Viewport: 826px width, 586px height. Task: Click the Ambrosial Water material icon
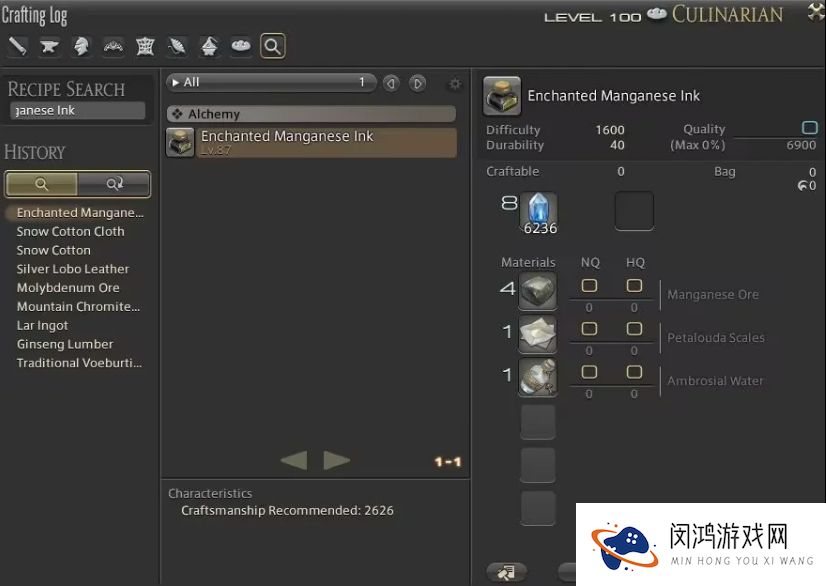pos(537,377)
